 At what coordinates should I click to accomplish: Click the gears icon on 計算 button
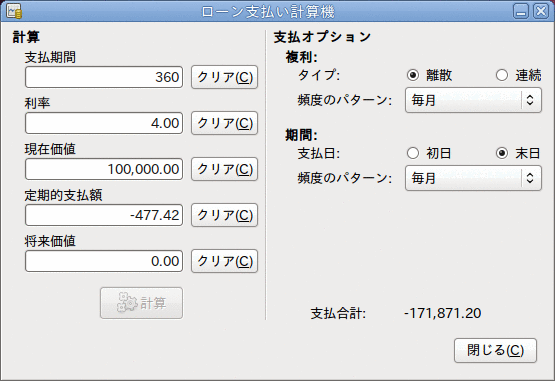tap(127, 302)
